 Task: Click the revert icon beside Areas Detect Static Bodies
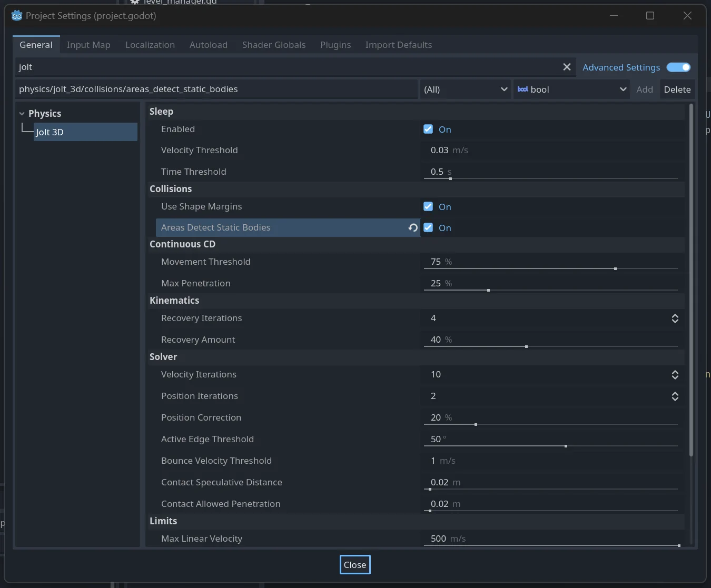pyautogui.click(x=412, y=227)
